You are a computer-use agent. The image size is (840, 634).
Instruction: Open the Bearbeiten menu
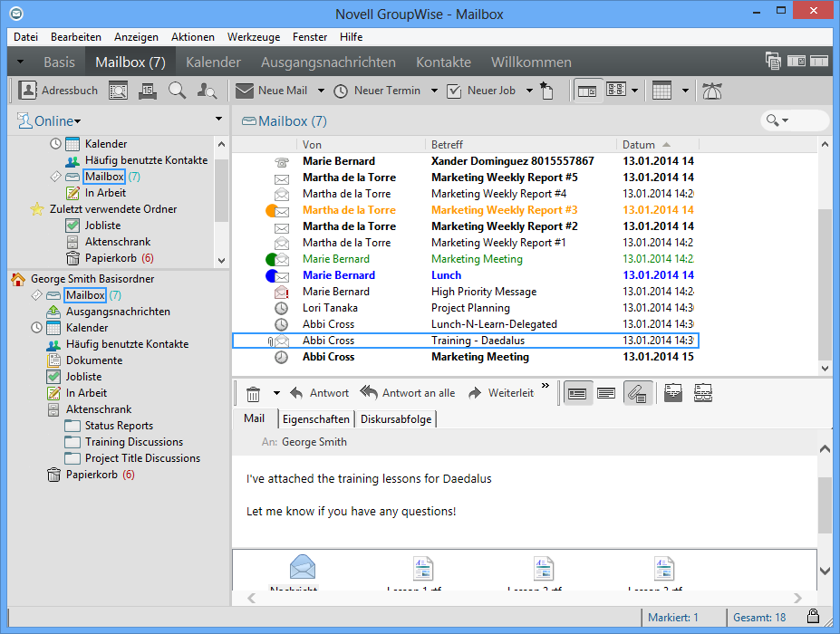pyautogui.click(x=76, y=37)
